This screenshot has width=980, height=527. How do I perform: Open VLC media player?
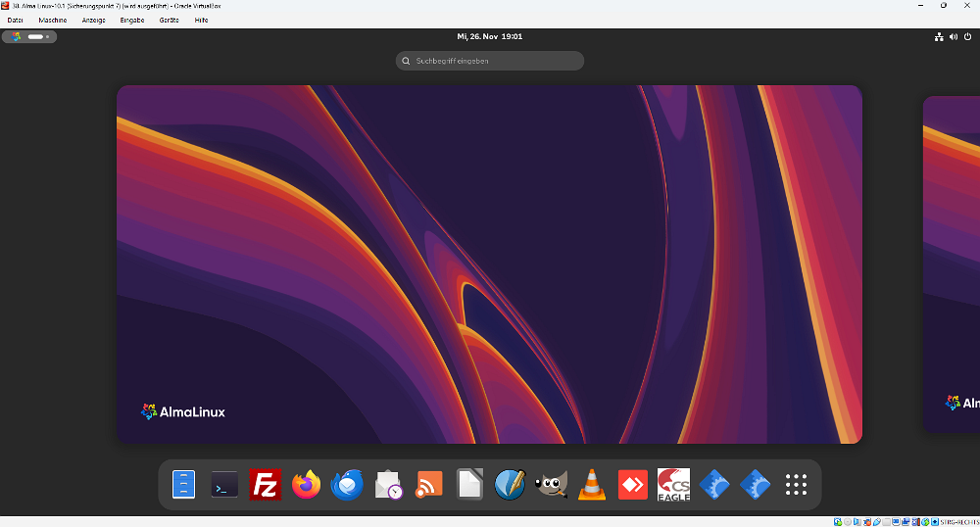click(x=592, y=485)
